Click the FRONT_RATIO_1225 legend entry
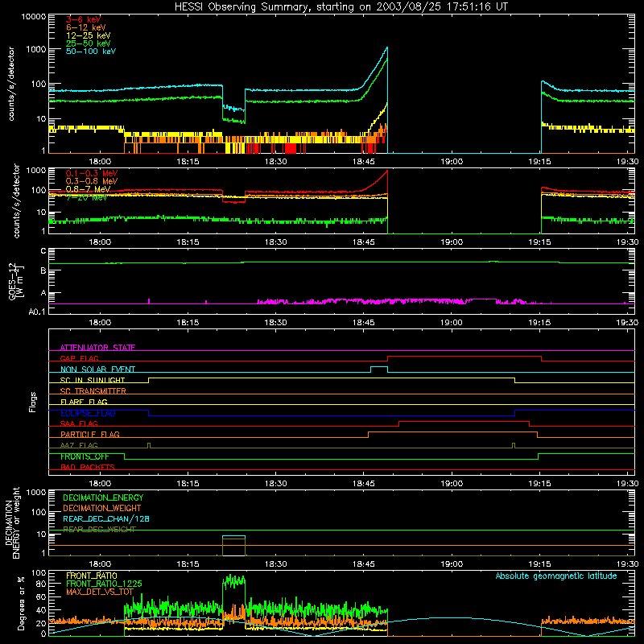644x644 pixels. pyautogui.click(x=104, y=584)
